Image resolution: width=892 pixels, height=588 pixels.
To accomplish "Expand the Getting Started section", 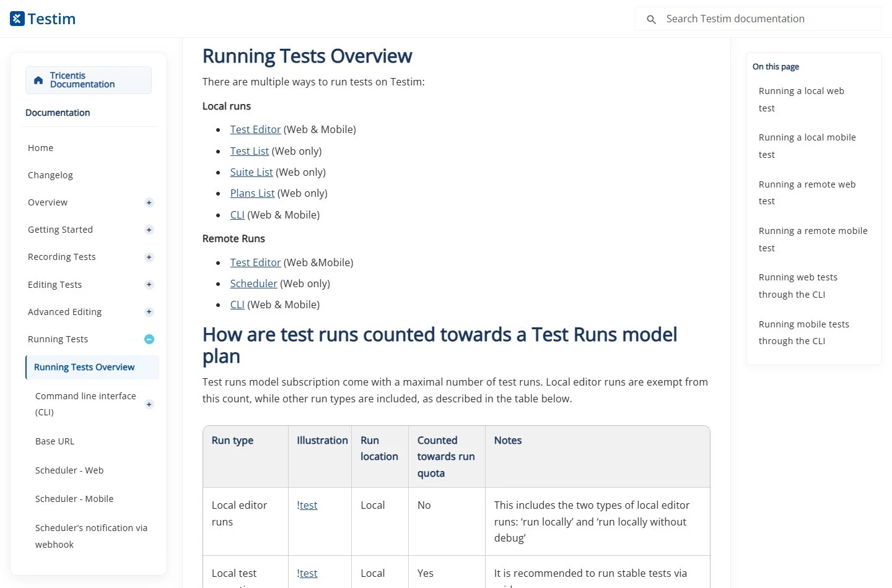I will tap(149, 230).
